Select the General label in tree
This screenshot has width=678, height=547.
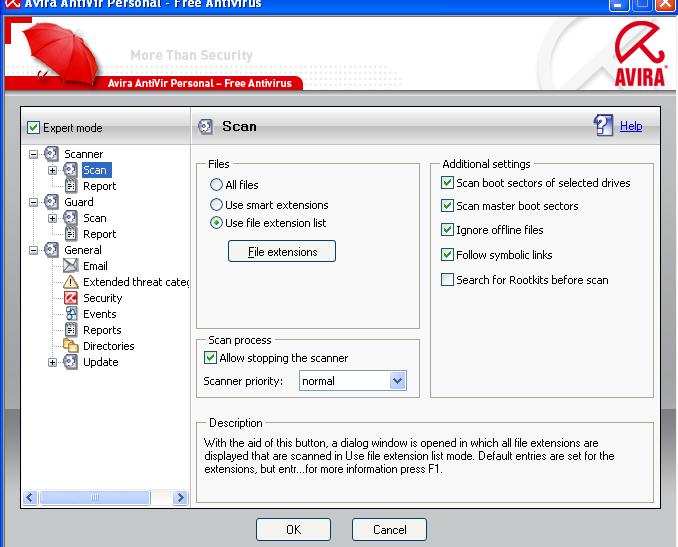pos(83,250)
